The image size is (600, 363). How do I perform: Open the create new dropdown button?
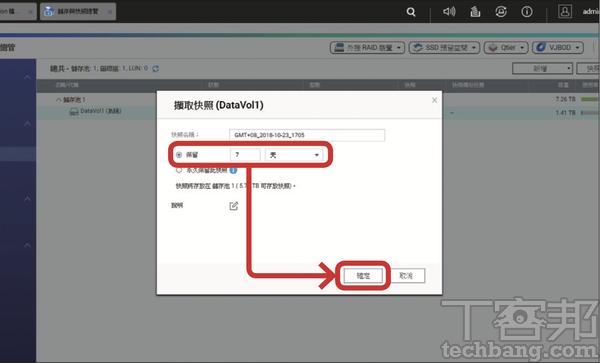click(543, 68)
